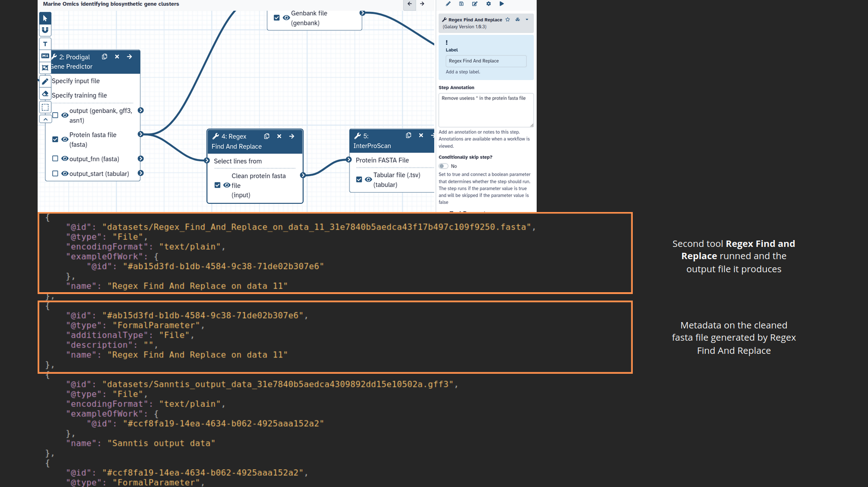This screenshot has width=868, height=487.
Task: Duplicate the Prodigal Gene Predictor step
Action: tap(105, 57)
